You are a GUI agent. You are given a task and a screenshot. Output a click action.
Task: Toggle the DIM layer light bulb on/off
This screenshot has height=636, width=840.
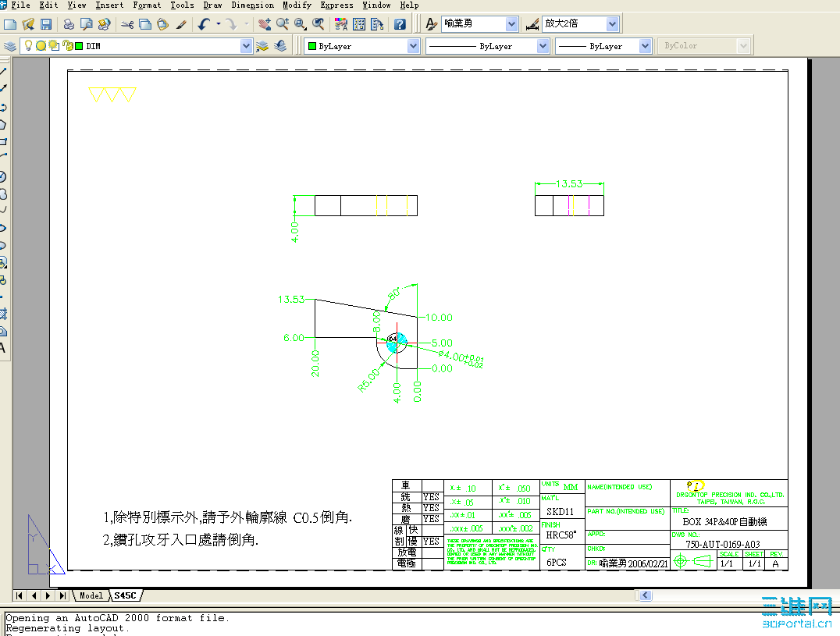(x=29, y=45)
